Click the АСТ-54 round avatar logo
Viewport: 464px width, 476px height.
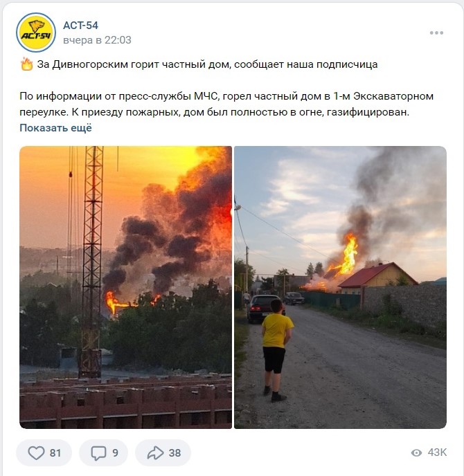click(36, 33)
